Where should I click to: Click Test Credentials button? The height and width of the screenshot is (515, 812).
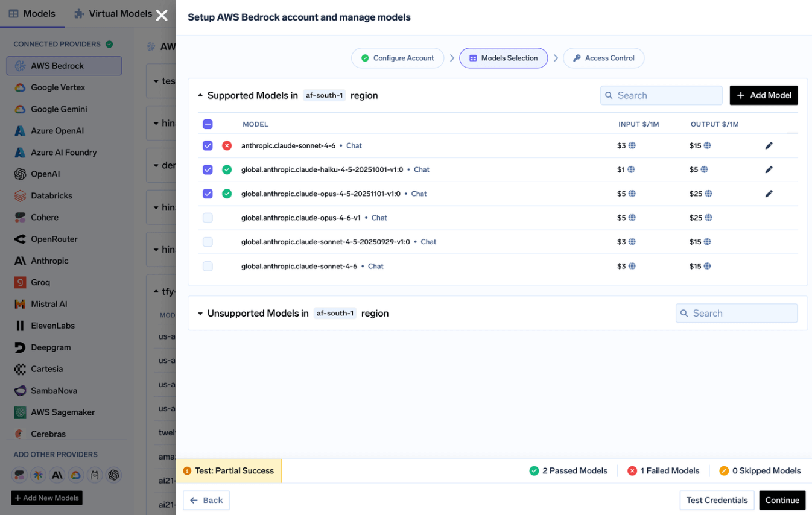pos(717,500)
